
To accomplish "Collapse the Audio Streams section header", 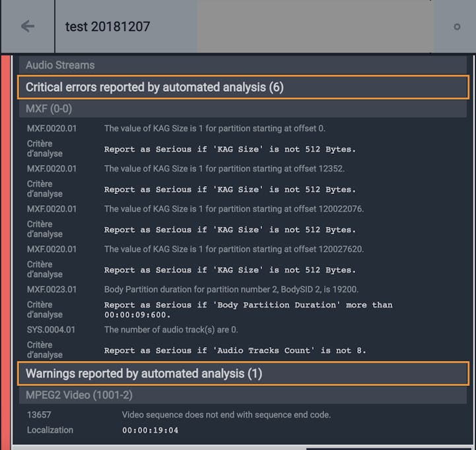I will click(243, 65).
